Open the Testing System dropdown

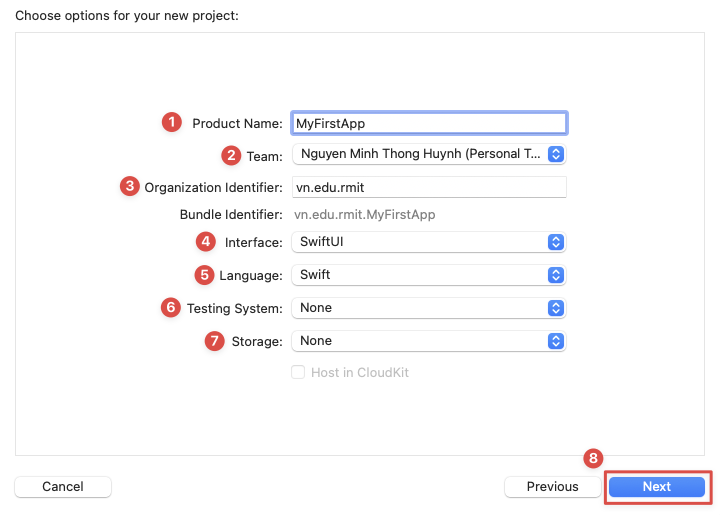coord(429,308)
